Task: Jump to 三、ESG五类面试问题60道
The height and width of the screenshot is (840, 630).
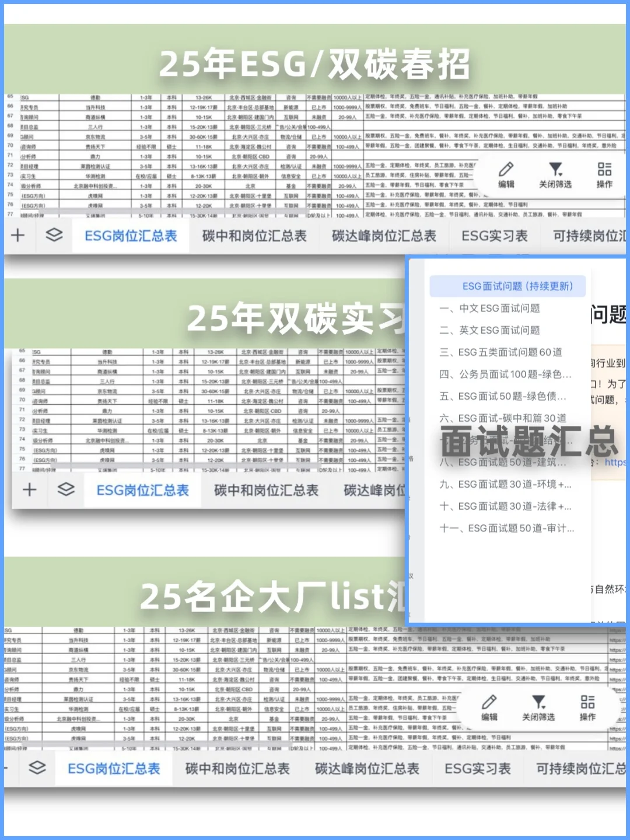Action: tap(501, 352)
